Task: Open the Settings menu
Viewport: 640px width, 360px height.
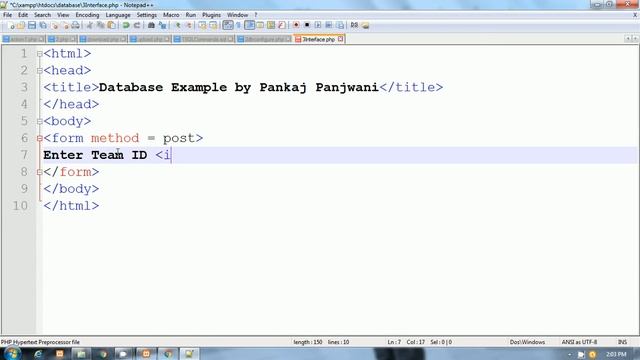Action: tap(147, 15)
